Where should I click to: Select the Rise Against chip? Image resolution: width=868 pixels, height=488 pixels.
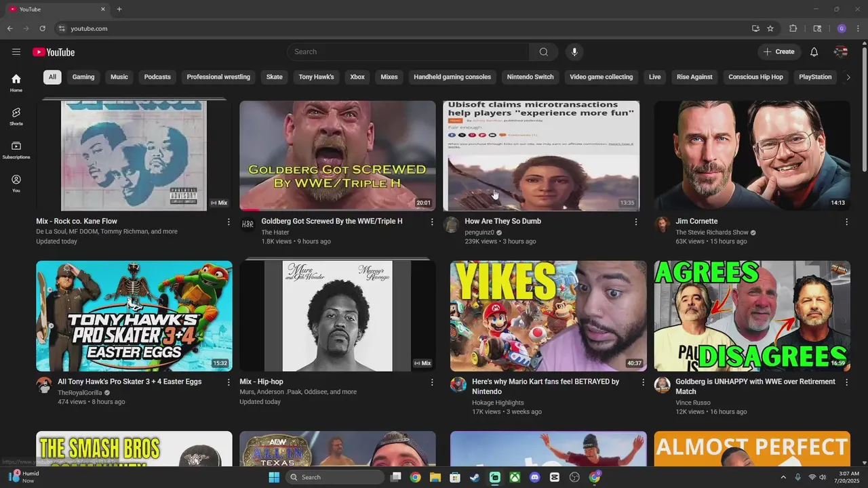694,77
